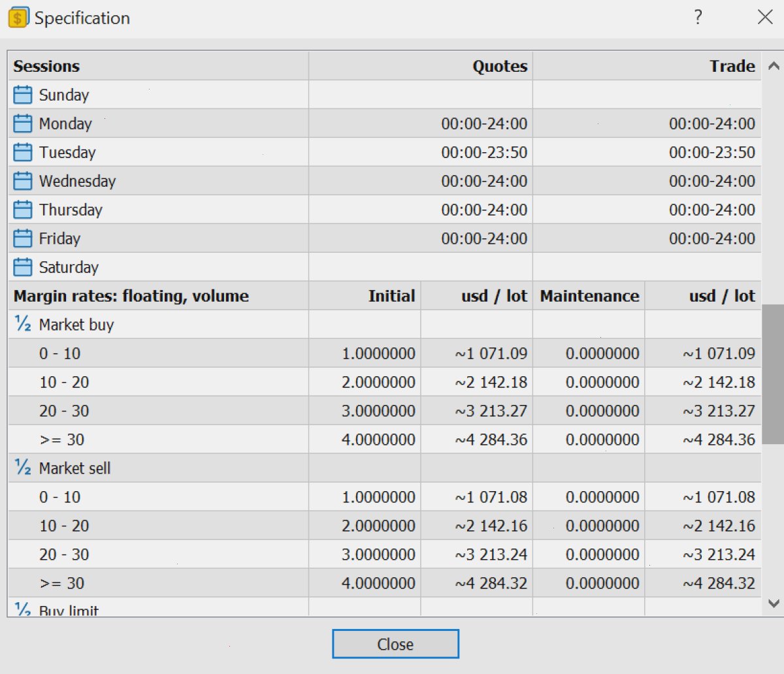Select the >= 30 tier under Market sell
This screenshot has width=784, height=674.
click(62, 583)
